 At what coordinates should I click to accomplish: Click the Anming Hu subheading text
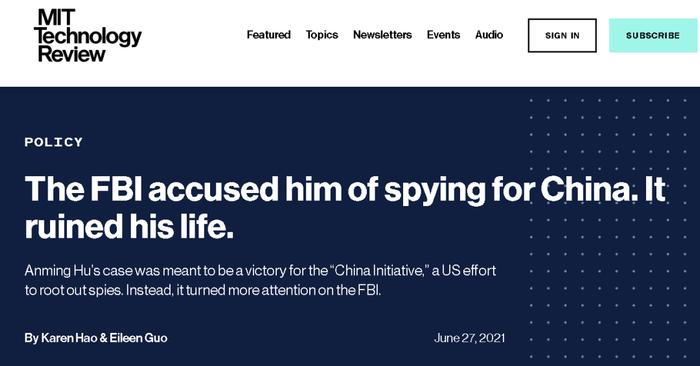(260, 280)
